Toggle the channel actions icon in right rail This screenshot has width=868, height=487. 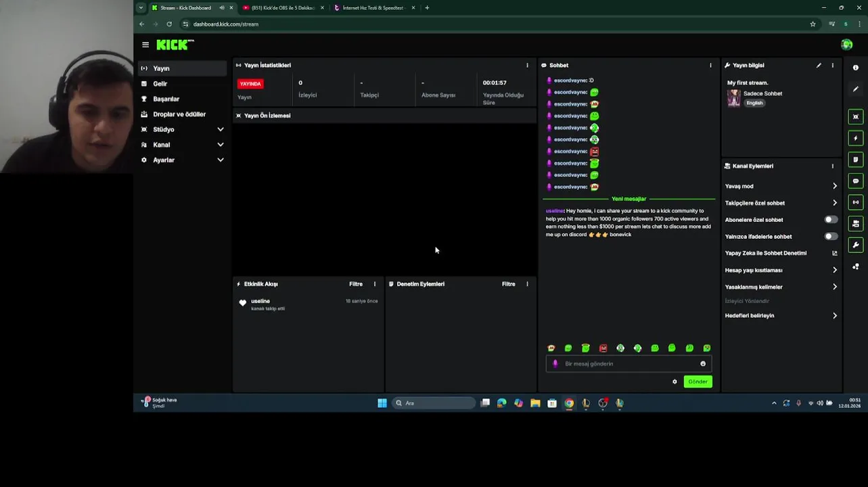pyautogui.click(x=856, y=224)
